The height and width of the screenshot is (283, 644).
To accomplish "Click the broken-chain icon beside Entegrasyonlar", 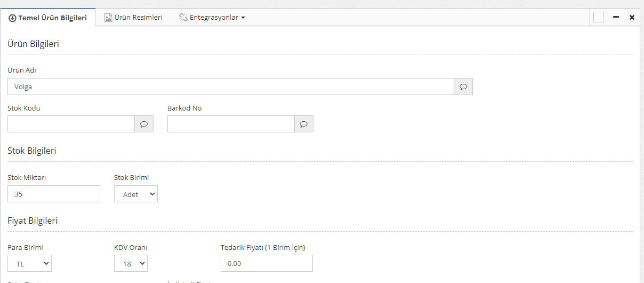I will coord(183,17).
